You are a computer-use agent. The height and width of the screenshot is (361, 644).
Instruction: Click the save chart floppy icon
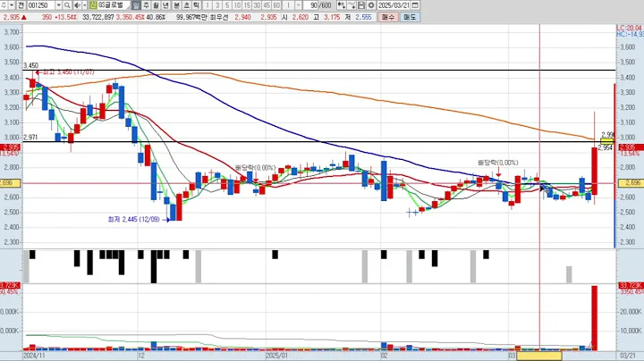(x=361, y=5)
